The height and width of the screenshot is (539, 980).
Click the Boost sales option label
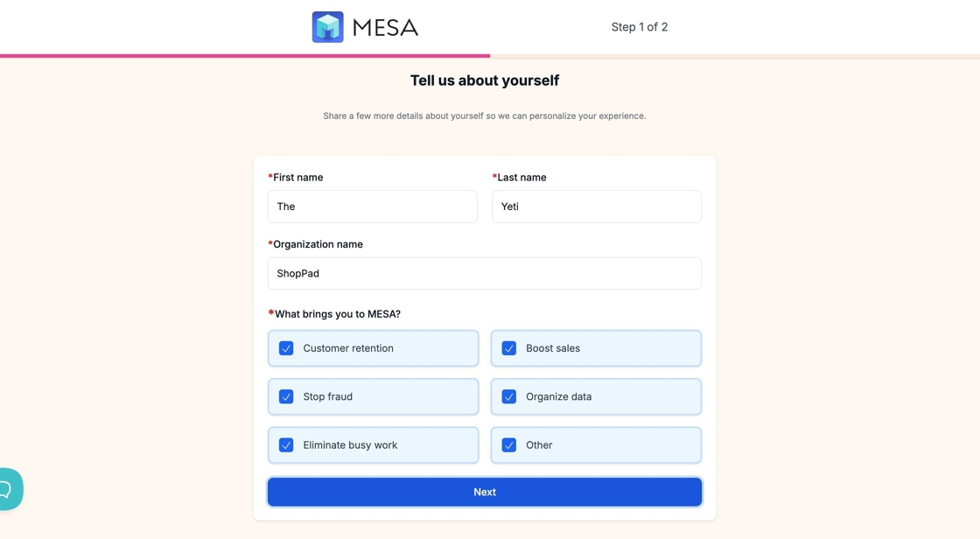click(553, 348)
